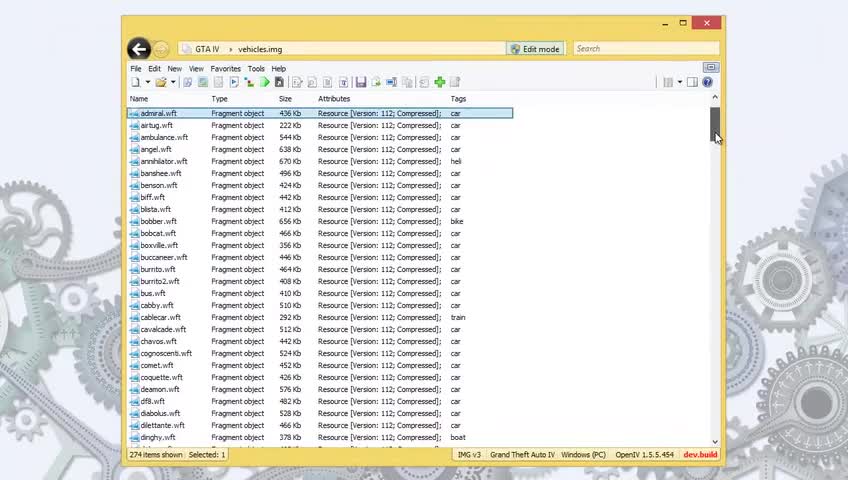The height and width of the screenshot is (480, 848).
Task: Click the tree structure toolbar icon
Action: pos(249,82)
